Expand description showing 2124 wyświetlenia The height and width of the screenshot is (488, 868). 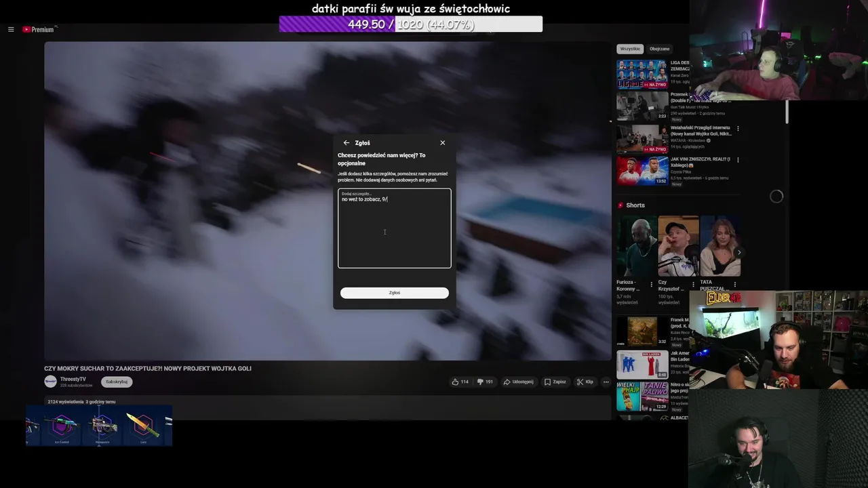[81, 402]
